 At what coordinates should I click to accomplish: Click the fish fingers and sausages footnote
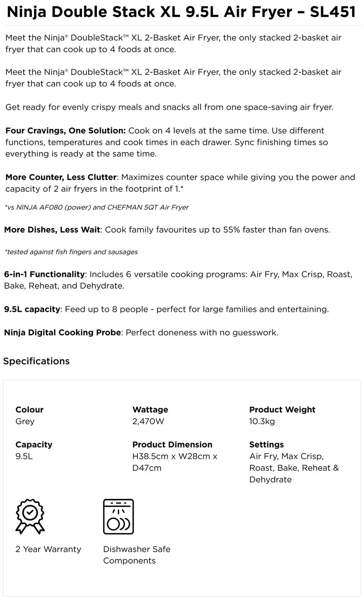[71, 252]
